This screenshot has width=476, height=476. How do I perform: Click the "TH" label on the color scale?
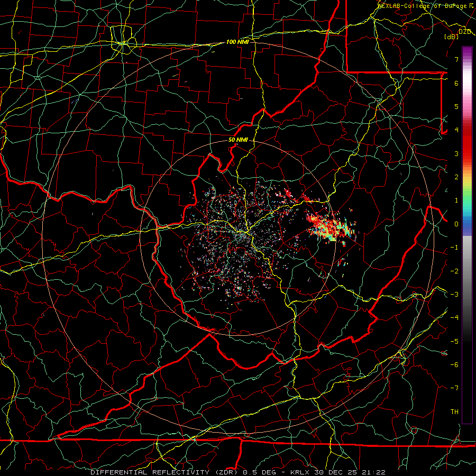[x=454, y=412]
